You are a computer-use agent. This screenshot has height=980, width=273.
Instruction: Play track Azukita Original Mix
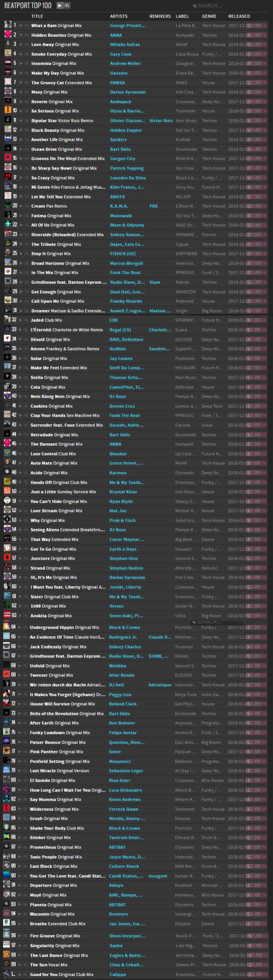[x=20, y=616]
